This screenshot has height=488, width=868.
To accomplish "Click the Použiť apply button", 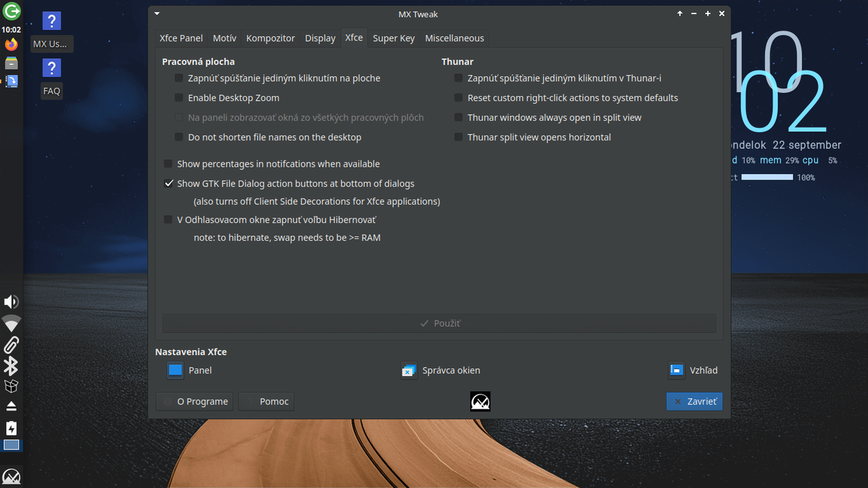I will [439, 323].
